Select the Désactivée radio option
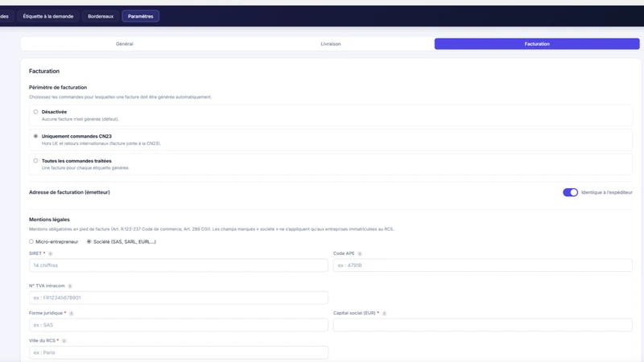This screenshot has height=362, width=644. [35, 112]
